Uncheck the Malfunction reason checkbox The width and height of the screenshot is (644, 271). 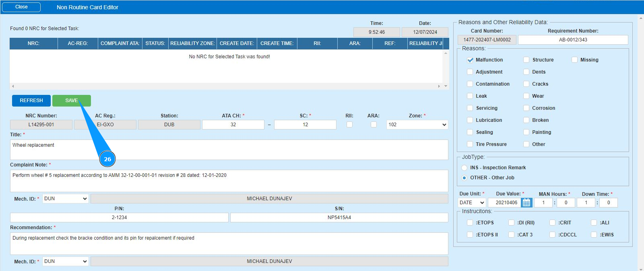click(x=470, y=60)
